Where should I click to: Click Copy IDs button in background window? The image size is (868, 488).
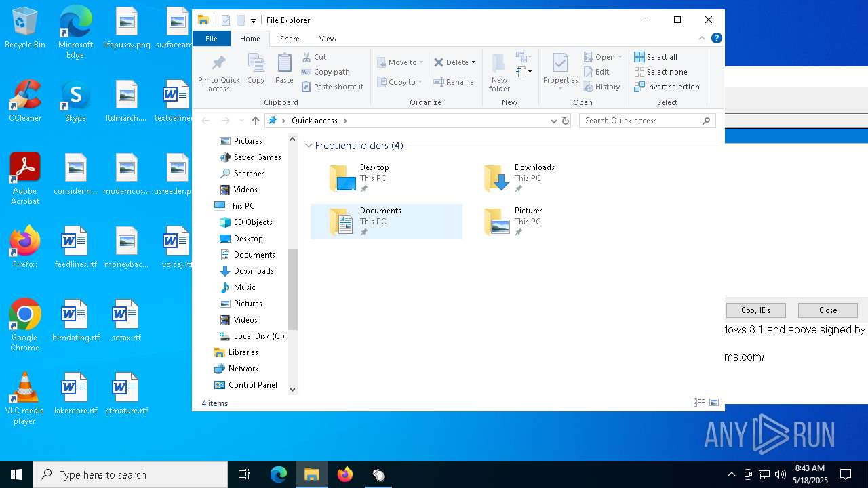point(755,310)
